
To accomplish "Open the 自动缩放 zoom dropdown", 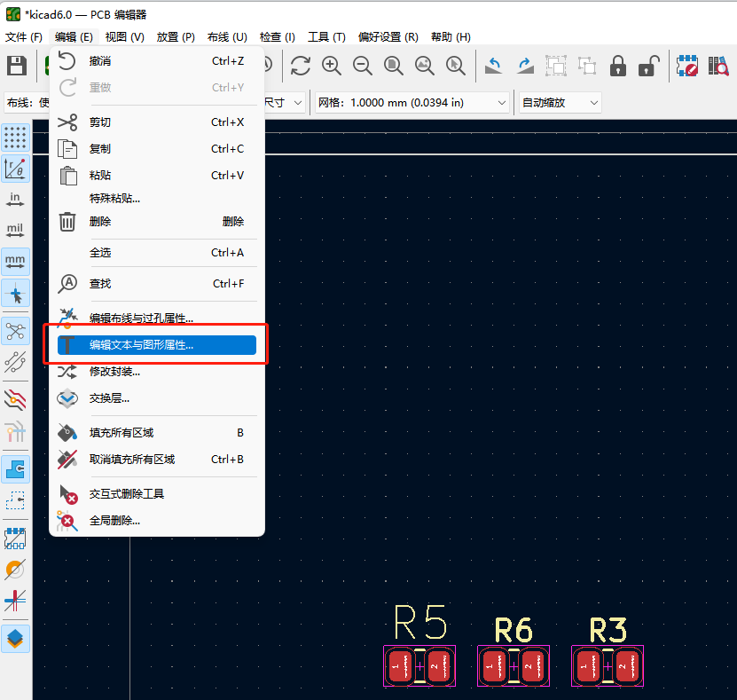I will click(561, 103).
